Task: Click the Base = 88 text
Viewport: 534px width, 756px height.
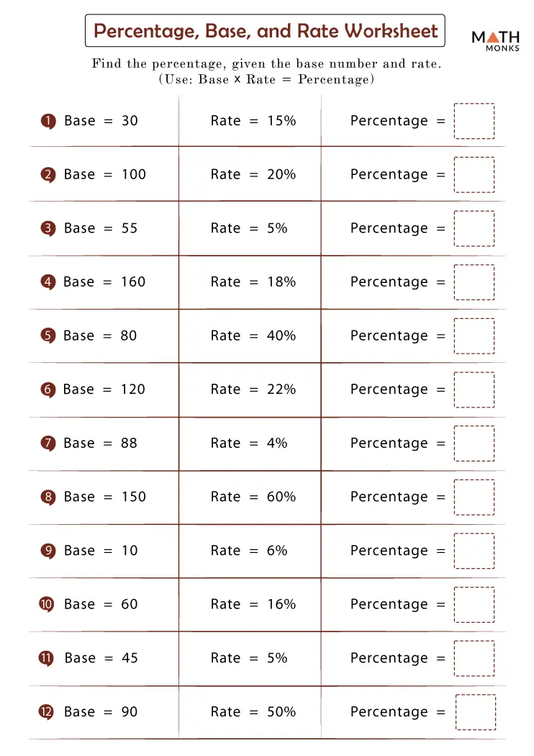Action: [x=100, y=444]
